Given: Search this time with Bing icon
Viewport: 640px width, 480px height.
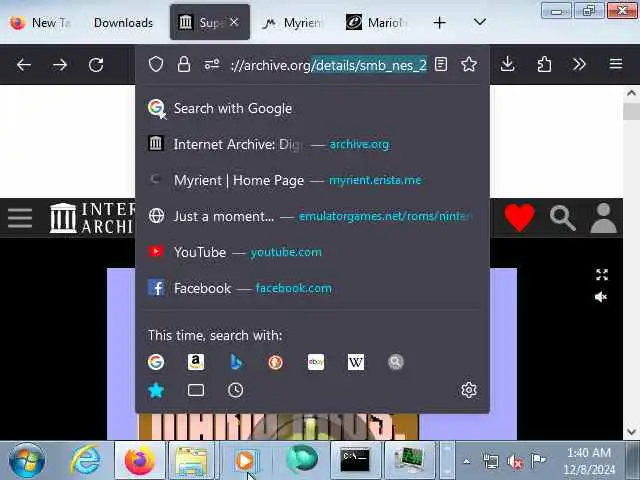Looking at the screenshot, I should click(x=236, y=362).
